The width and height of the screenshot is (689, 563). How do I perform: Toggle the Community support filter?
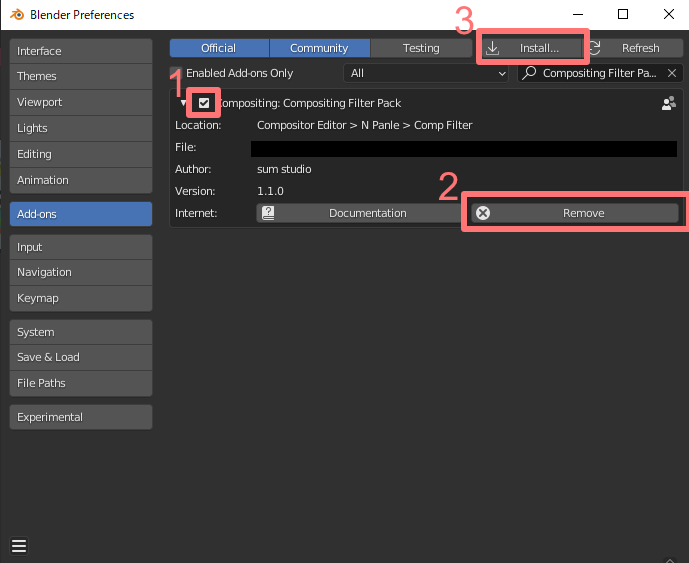click(319, 48)
